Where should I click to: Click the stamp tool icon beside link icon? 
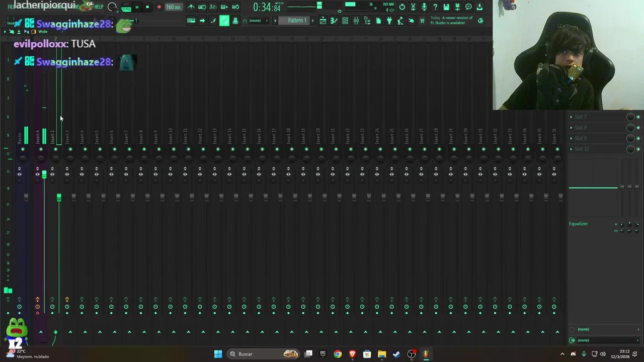(235, 21)
